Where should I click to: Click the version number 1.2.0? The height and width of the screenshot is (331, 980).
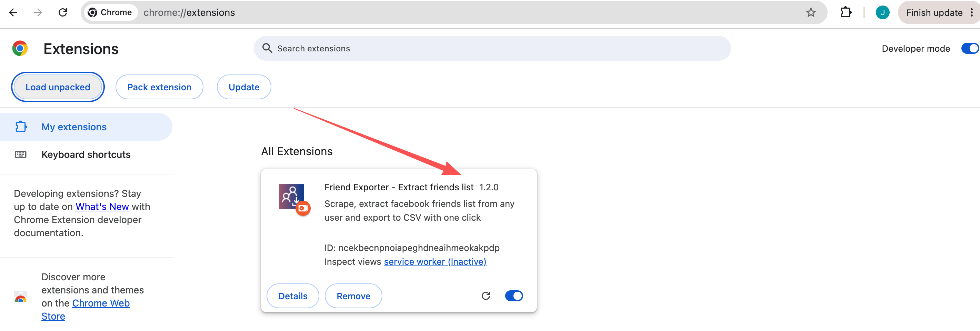(x=489, y=187)
